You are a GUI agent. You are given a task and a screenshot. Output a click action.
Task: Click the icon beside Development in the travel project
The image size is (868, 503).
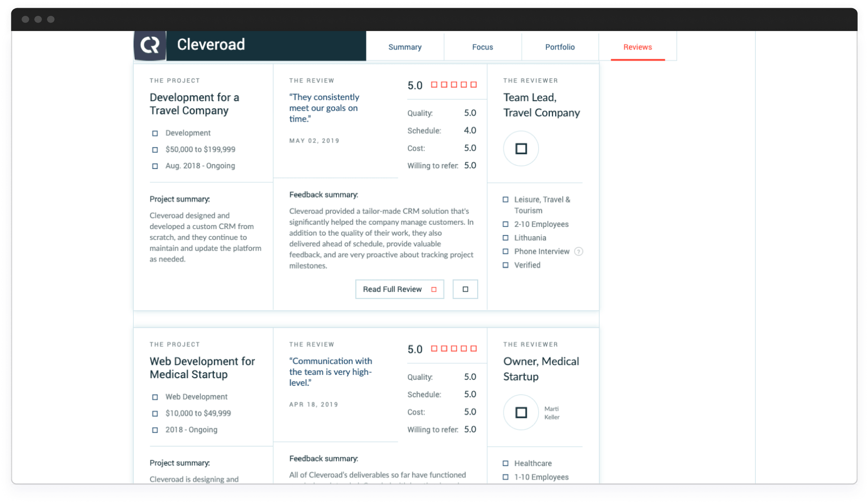(155, 133)
